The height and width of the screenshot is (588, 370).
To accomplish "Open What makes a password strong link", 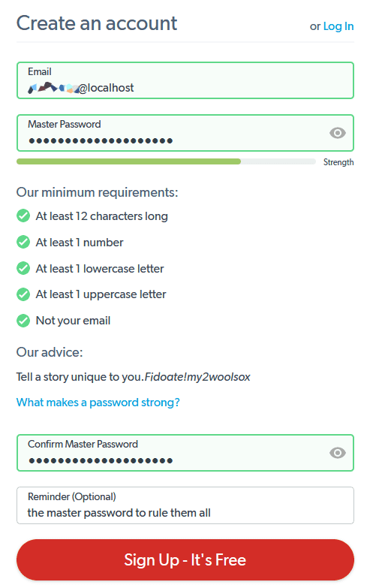I will pyautogui.click(x=98, y=403).
